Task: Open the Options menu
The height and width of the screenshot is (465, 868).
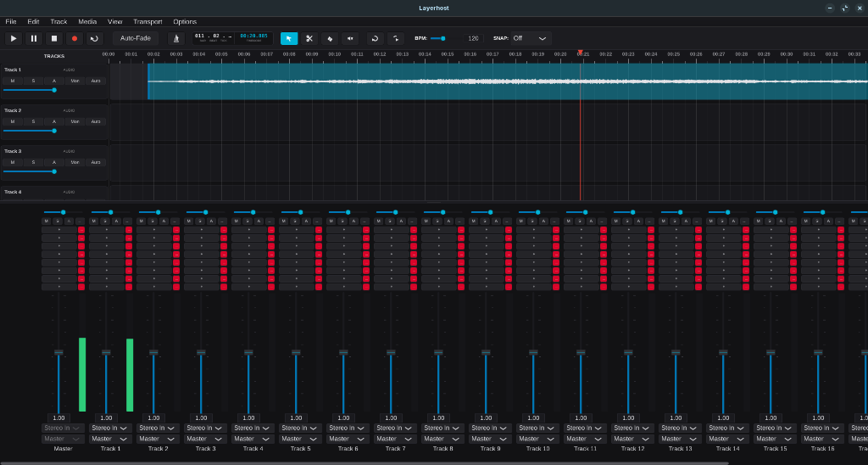Action: point(185,21)
